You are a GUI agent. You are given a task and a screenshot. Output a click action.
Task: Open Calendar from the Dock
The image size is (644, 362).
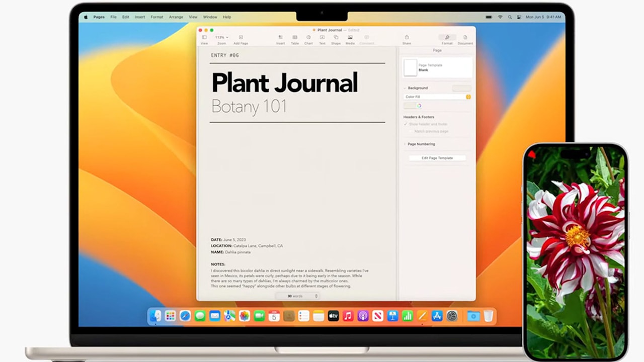coord(274,316)
